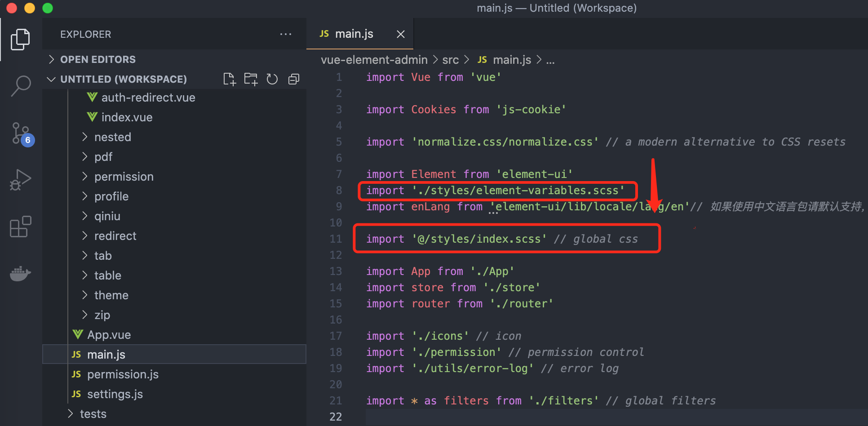Click 'js-cookie' import string on line 3
Viewport: 868px width, 426px height.
pos(531,110)
